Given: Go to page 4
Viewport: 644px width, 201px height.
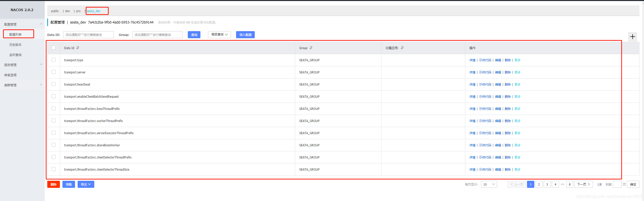Looking at the screenshot, I should pyautogui.click(x=555, y=184).
